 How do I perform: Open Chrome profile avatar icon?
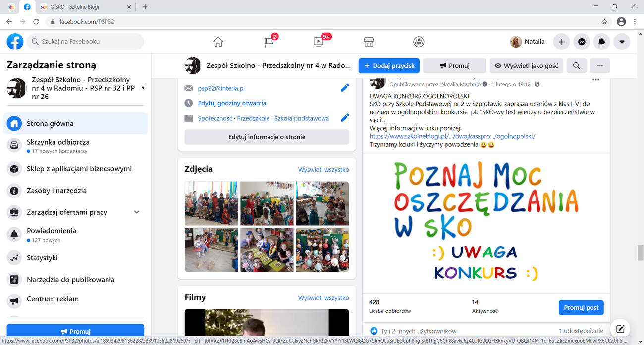click(x=621, y=22)
